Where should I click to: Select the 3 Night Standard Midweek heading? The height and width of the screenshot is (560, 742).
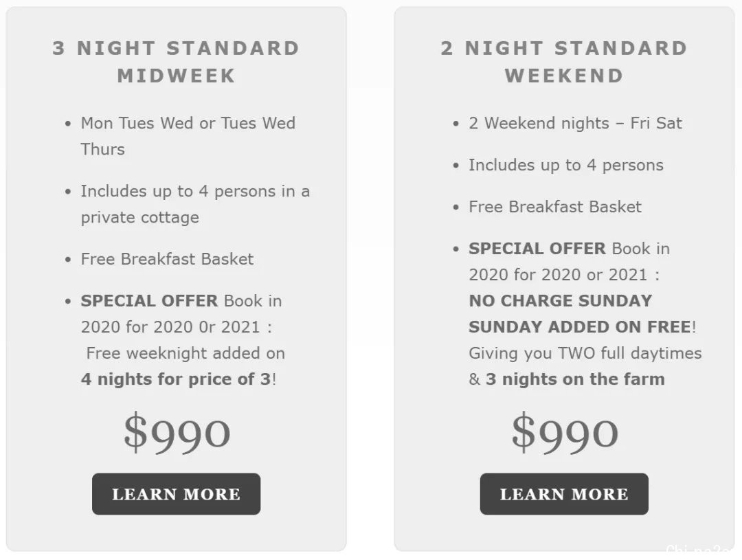(176, 62)
